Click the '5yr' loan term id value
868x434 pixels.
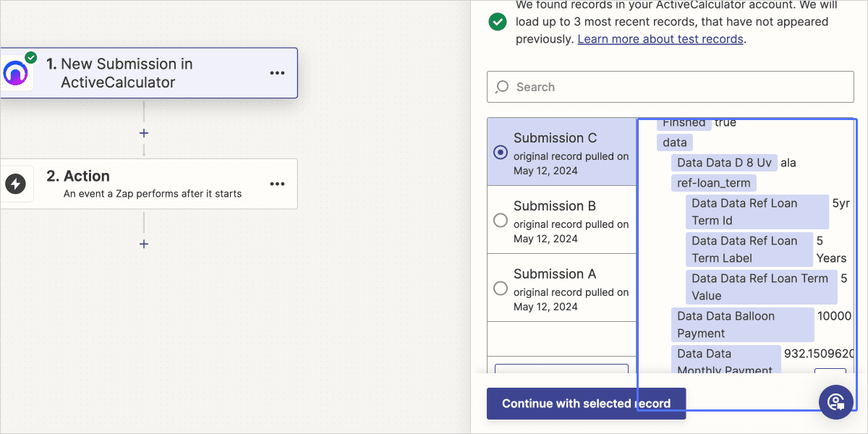click(x=841, y=203)
